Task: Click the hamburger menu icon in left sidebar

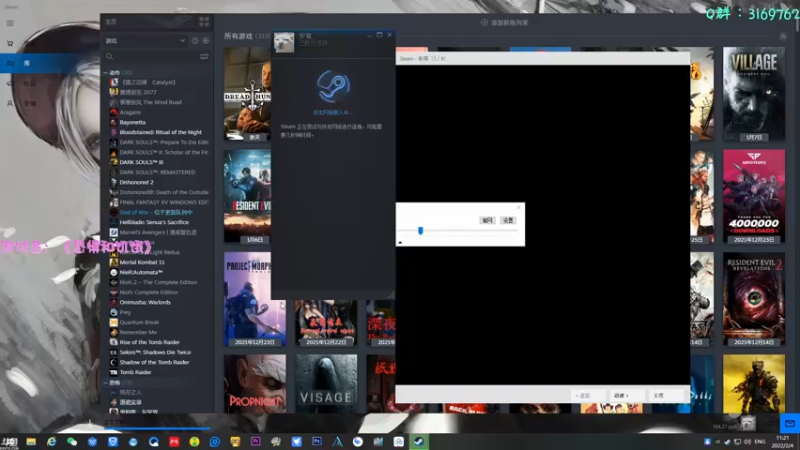Action: pyautogui.click(x=10, y=23)
